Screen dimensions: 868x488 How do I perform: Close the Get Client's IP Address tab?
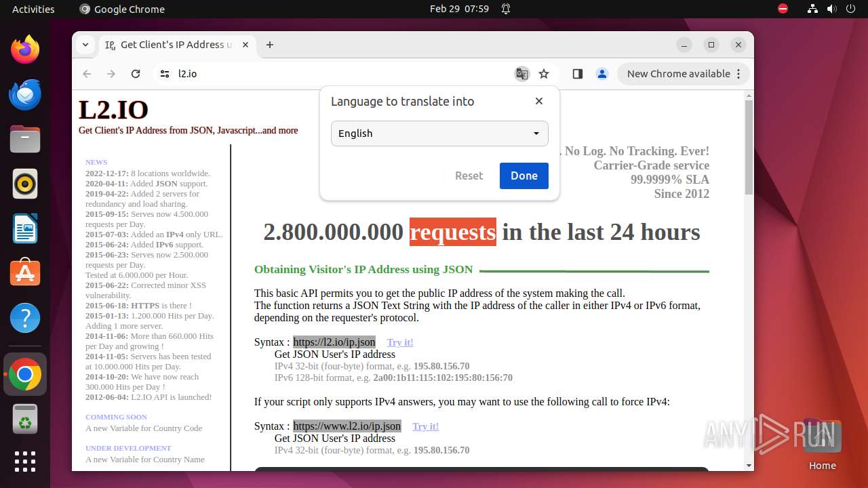(245, 45)
